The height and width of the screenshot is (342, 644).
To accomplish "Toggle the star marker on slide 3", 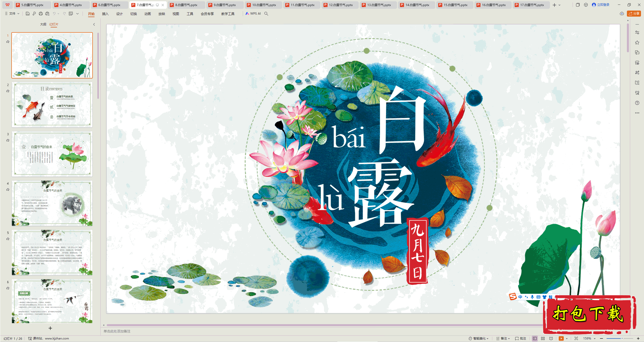I will [8, 140].
